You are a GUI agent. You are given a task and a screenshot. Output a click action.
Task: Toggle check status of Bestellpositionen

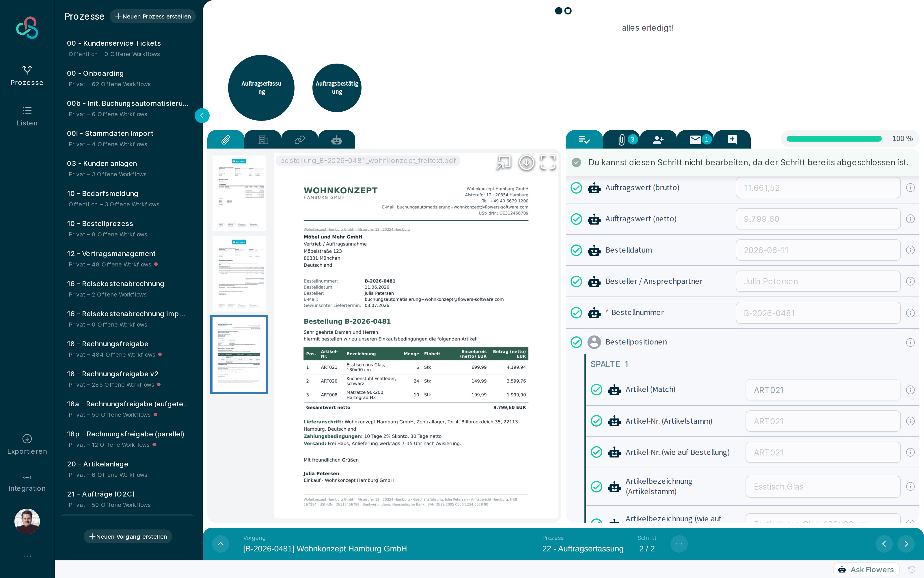tap(576, 342)
